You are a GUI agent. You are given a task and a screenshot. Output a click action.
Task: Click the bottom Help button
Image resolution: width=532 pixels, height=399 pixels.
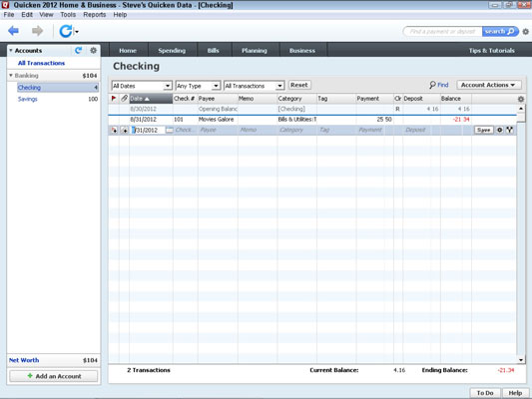(515, 393)
